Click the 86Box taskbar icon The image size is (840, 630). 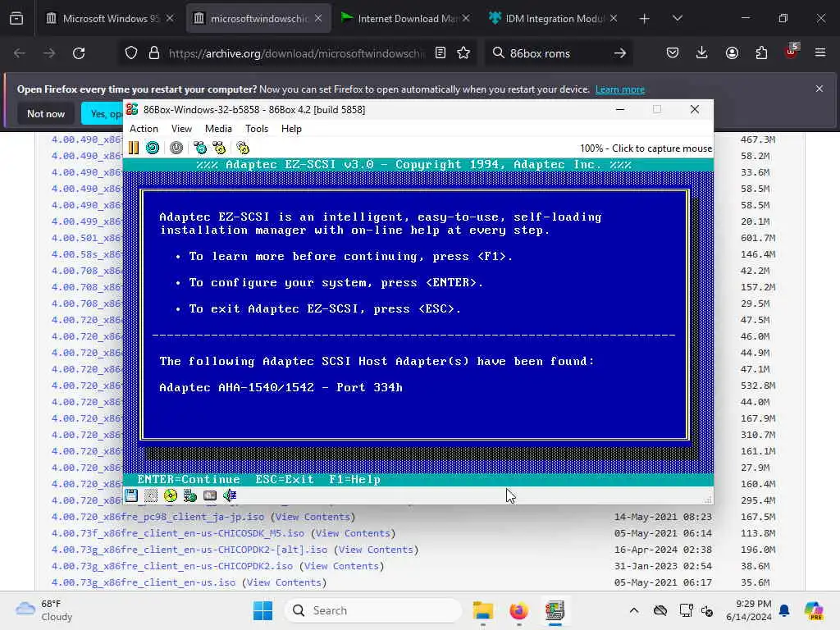[x=555, y=610]
